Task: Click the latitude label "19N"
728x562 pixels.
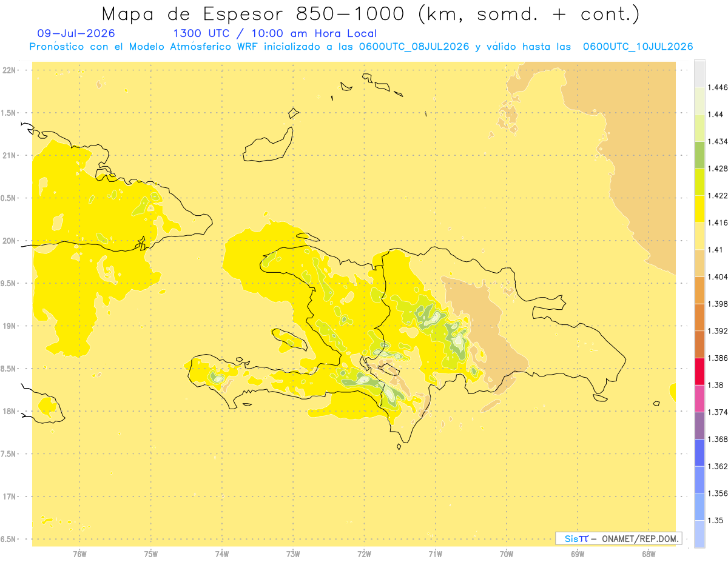Action: tap(10, 326)
